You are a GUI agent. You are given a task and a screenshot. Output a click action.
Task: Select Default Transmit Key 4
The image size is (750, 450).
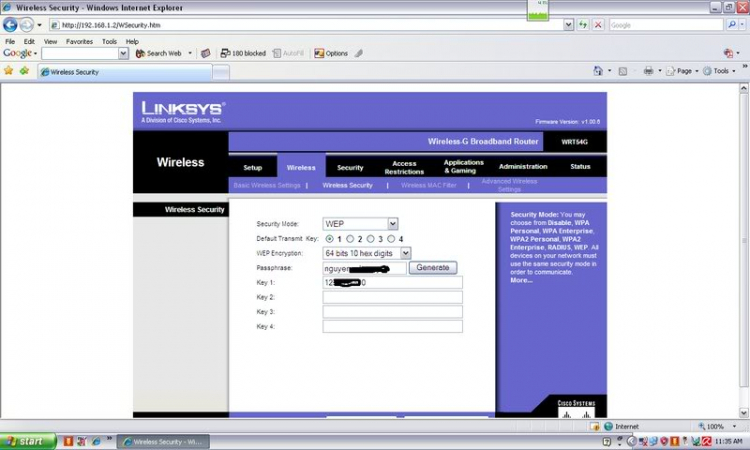pos(391,239)
